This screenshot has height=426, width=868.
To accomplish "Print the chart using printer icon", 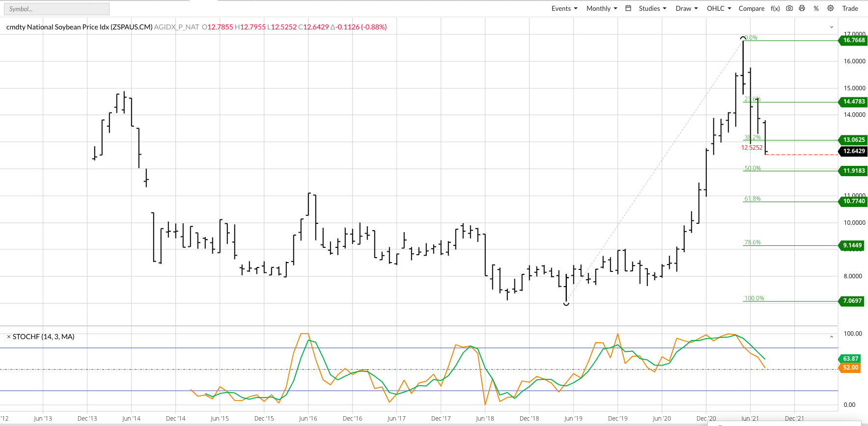I will [x=802, y=8].
